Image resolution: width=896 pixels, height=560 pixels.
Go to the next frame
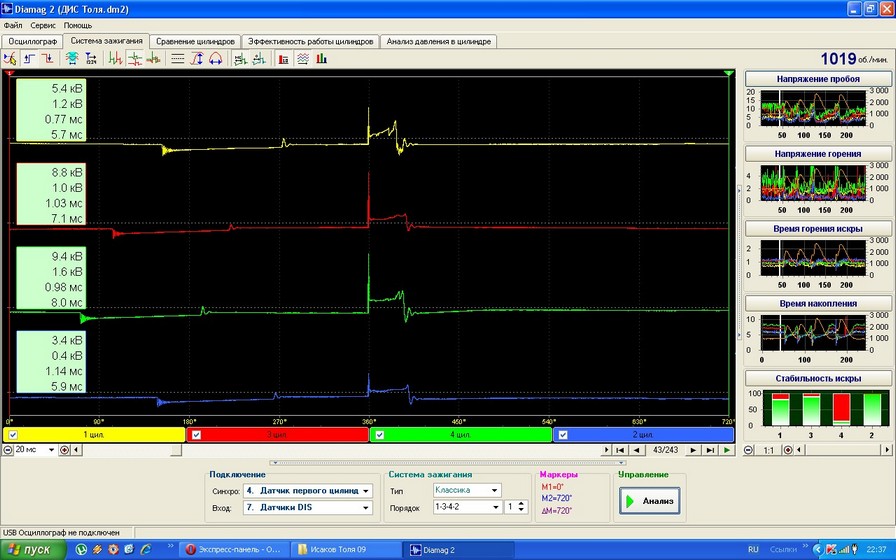(x=693, y=450)
